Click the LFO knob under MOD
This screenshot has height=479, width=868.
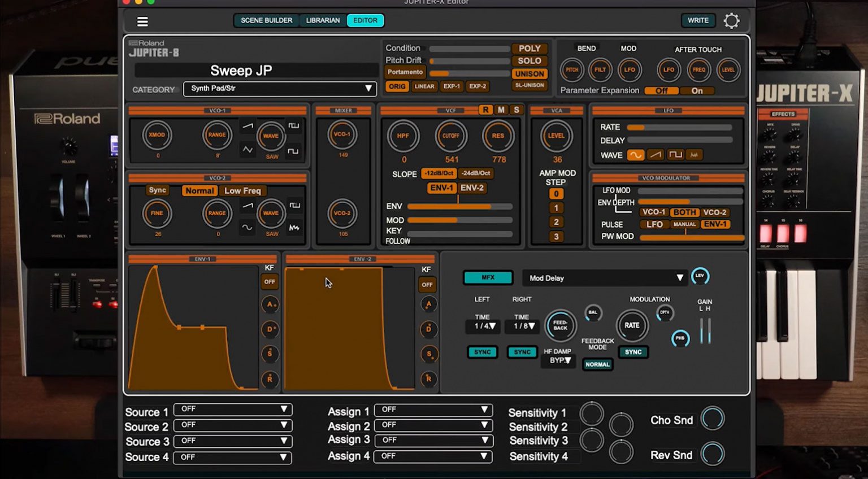pyautogui.click(x=629, y=70)
